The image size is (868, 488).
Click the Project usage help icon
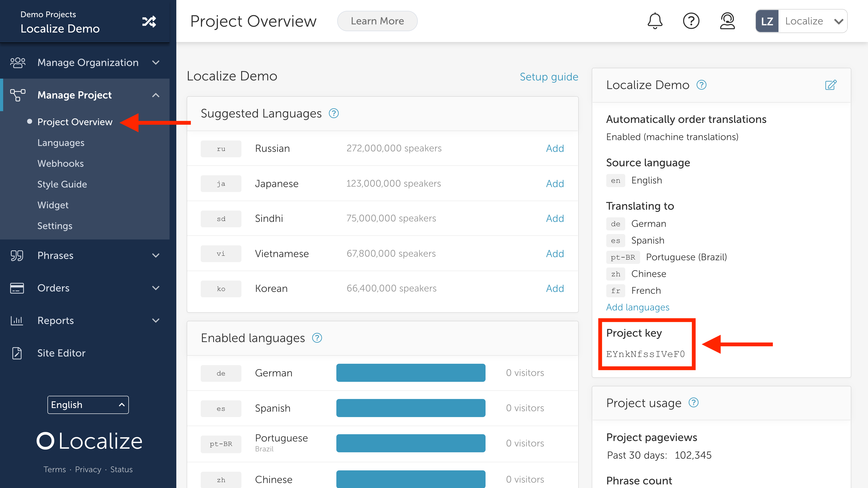click(x=693, y=402)
